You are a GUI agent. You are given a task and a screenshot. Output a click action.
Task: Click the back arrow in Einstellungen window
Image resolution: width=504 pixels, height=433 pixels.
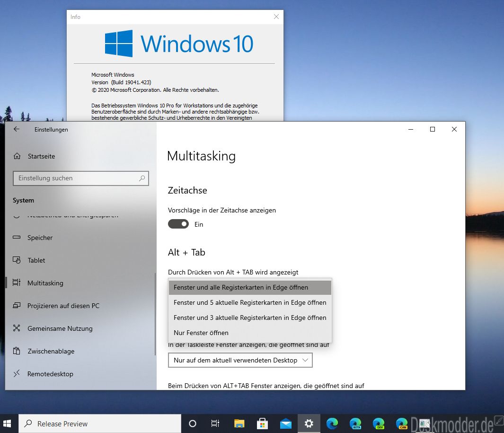(x=17, y=129)
